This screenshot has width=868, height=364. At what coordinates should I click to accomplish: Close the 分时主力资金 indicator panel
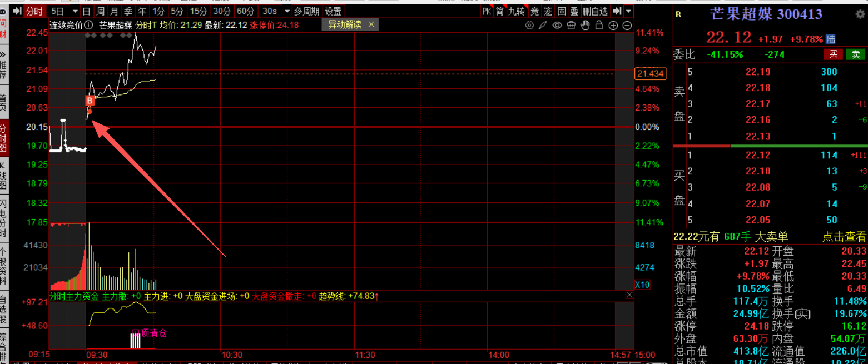pyautogui.click(x=629, y=296)
